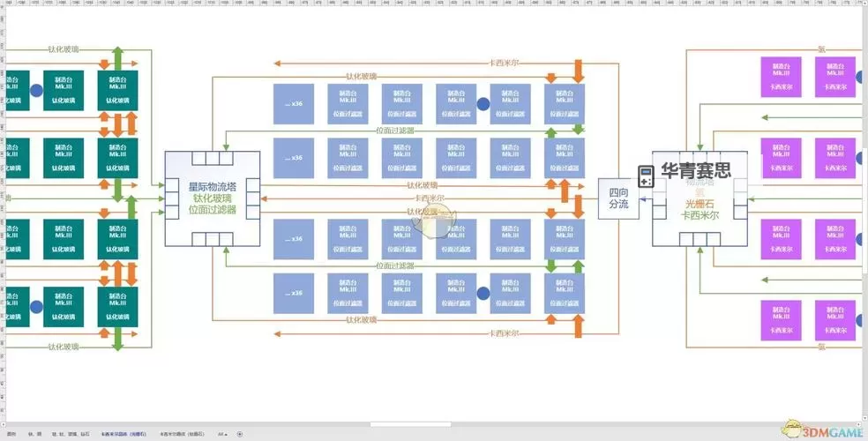This screenshot has width=868, height=441.
Task: Expand the All pages dropdown list
Action: pyautogui.click(x=223, y=434)
